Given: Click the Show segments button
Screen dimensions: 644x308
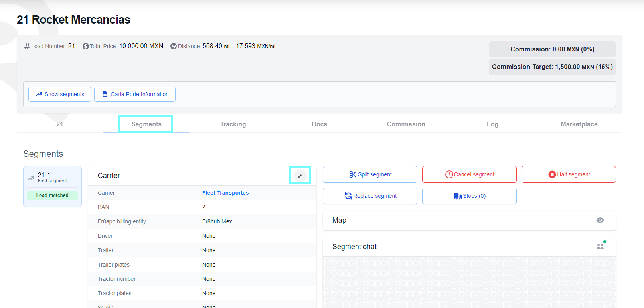Looking at the screenshot, I should pyautogui.click(x=59, y=94).
